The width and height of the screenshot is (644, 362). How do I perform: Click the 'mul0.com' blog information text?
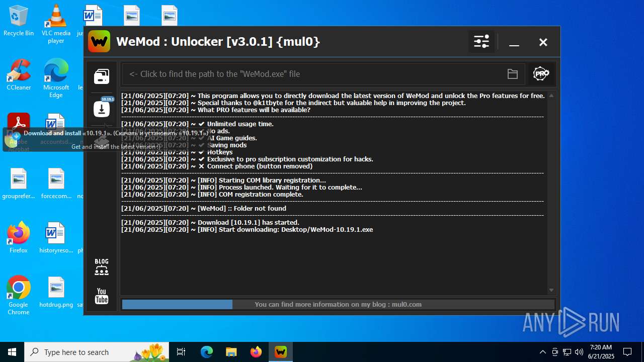click(x=338, y=304)
